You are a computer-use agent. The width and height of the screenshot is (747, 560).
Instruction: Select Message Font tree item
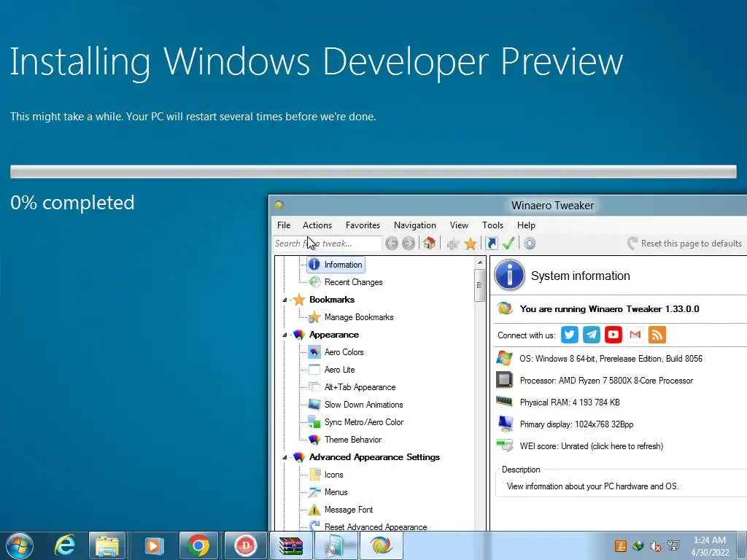click(349, 510)
